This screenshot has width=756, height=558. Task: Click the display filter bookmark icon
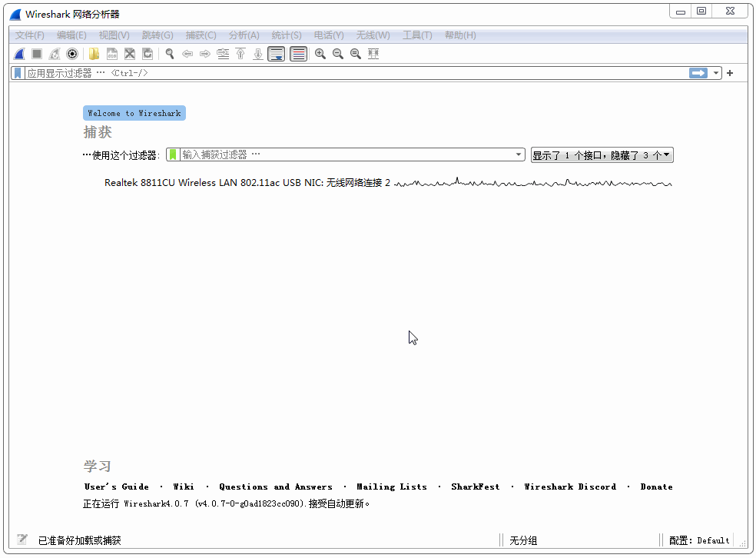point(18,73)
